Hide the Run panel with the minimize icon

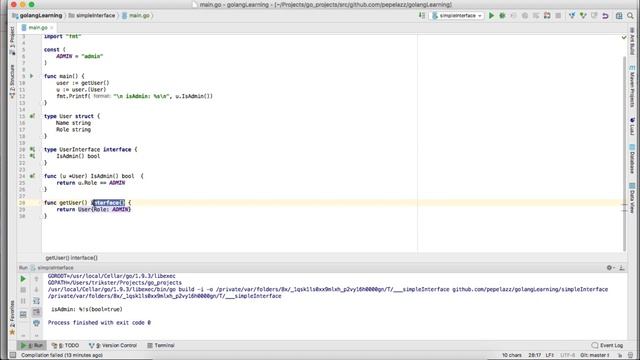tap(622, 268)
